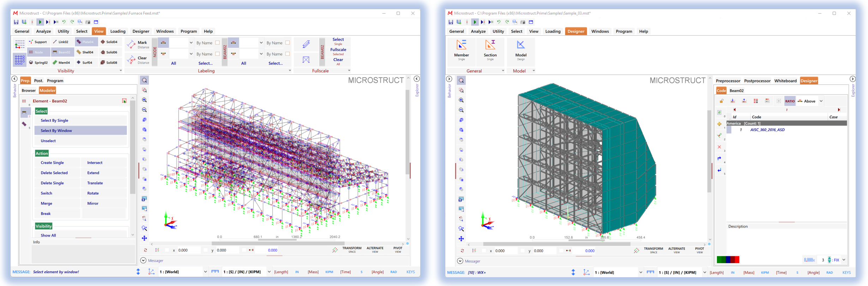Open the Loading menu tab in the Furnace Feed window
This screenshot has width=868, height=286.
[x=118, y=31]
